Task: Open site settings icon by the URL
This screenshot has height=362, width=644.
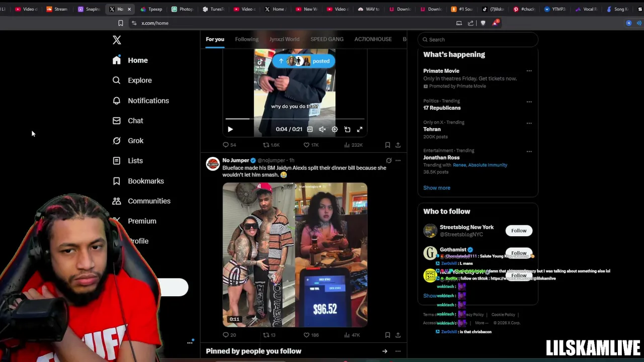Action: coord(134,23)
